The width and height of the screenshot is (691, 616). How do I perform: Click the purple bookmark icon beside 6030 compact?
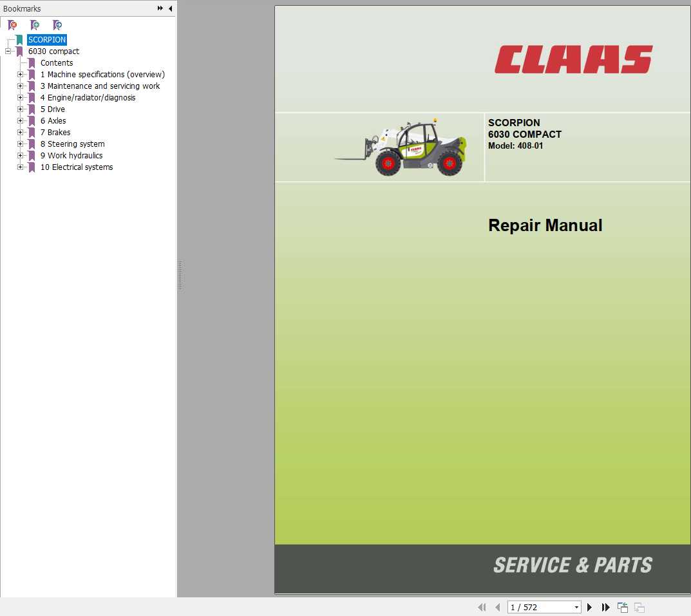19,51
